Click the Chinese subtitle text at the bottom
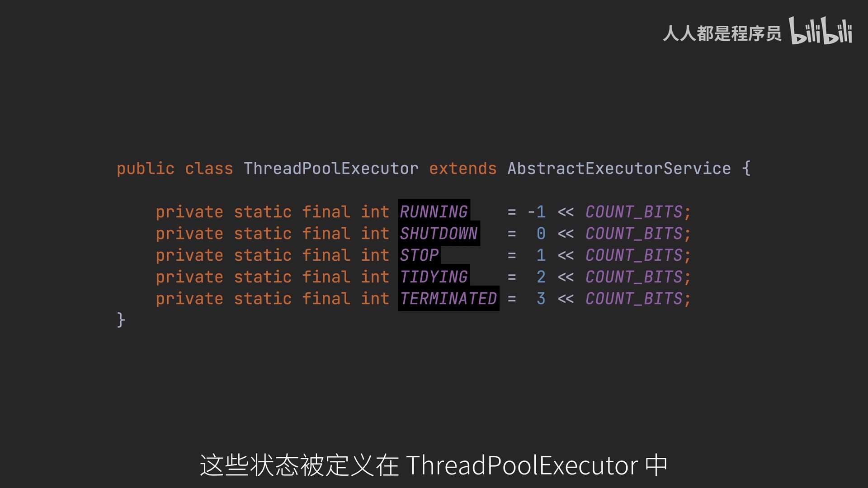Viewport: 868px width, 488px height. [298, 465]
